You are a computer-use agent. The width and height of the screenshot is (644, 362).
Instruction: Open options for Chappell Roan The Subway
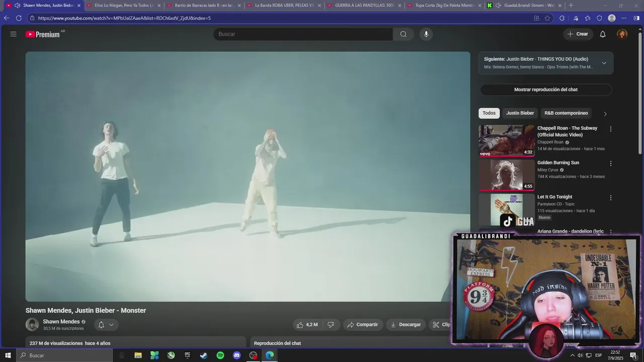coord(611,129)
